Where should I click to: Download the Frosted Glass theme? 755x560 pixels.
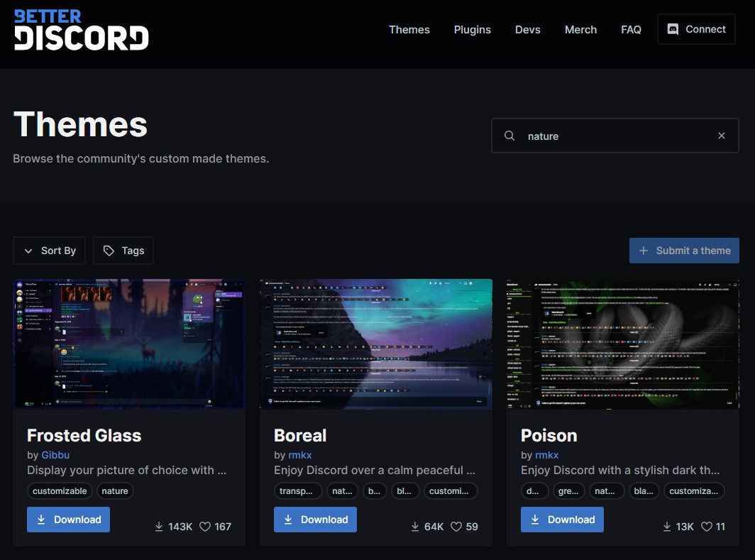(68, 520)
